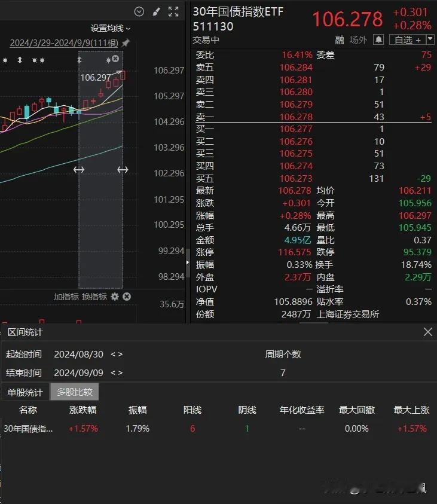Switch to the 单股统计 tab
The height and width of the screenshot is (504, 437).
25,392
